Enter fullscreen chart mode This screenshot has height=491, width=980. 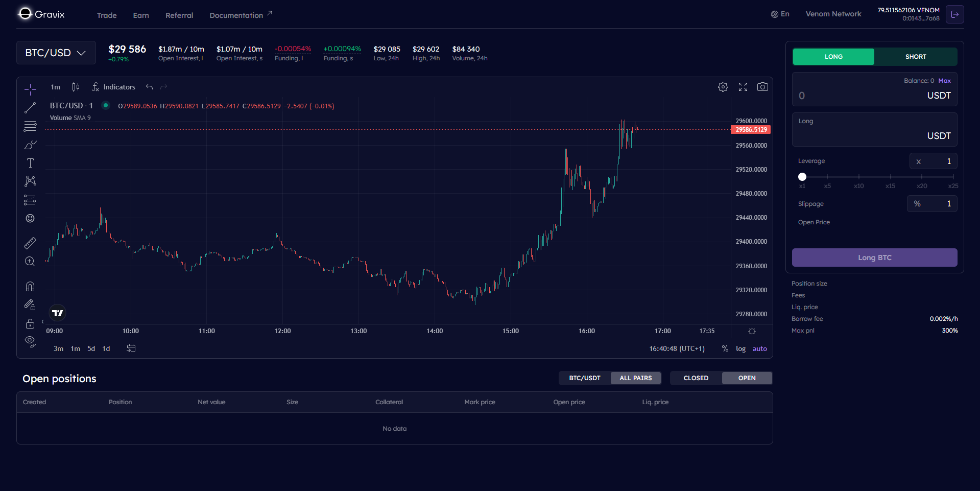pos(743,87)
